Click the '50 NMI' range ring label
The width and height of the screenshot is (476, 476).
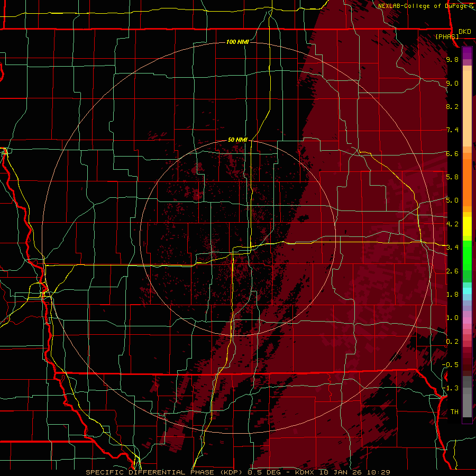click(237, 140)
